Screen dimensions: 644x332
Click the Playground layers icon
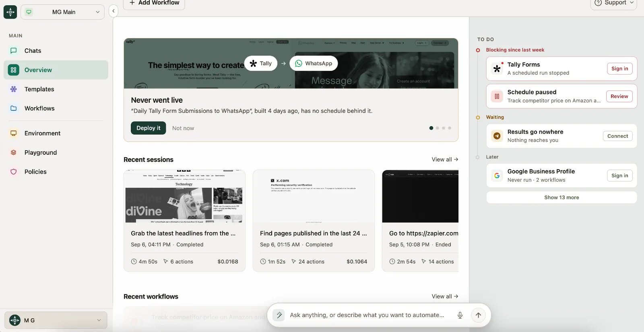point(14,153)
